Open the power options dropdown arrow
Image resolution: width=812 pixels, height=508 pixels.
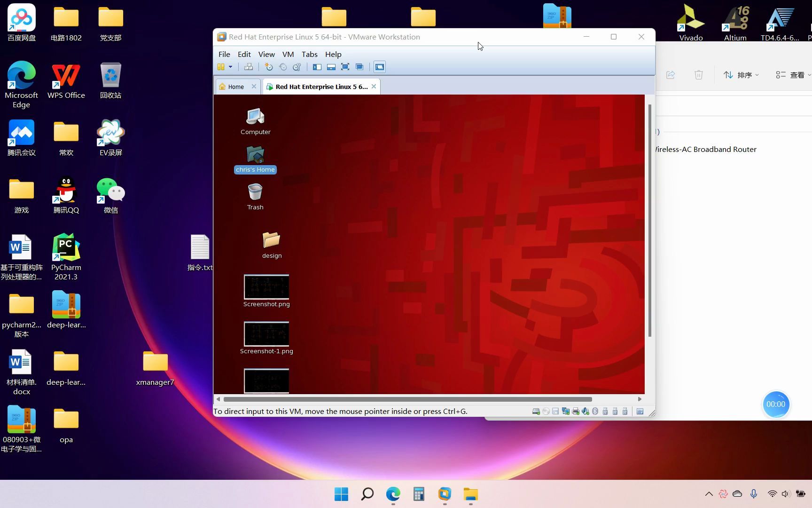pyautogui.click(x=231, y=67)
